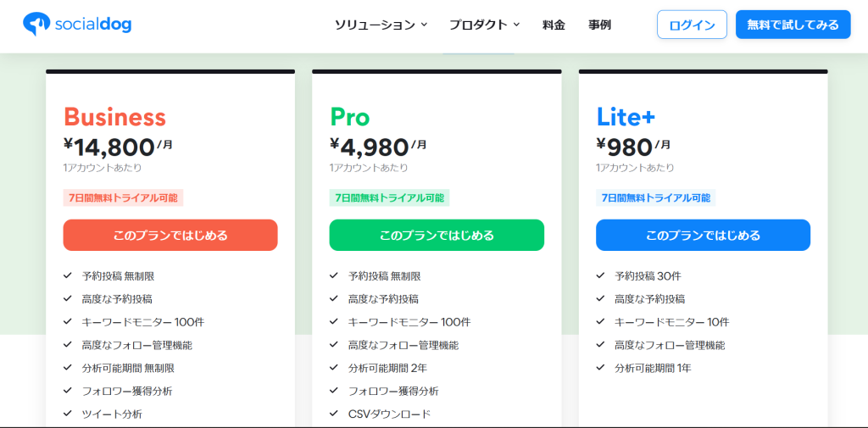The height and width of the screenshot is (428, 868).
Task: Click checkmark beside Pro 高度な予約投稿
Action: pyautogui.click(x=334, y=298)
